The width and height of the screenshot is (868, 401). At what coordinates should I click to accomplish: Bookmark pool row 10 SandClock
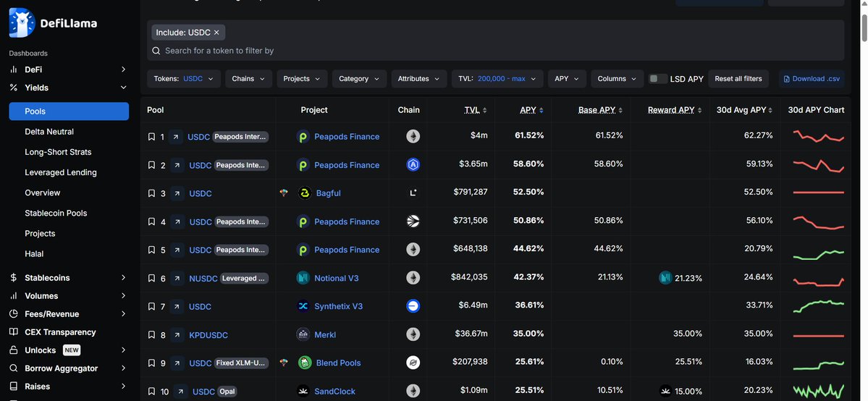click(152, 392)
